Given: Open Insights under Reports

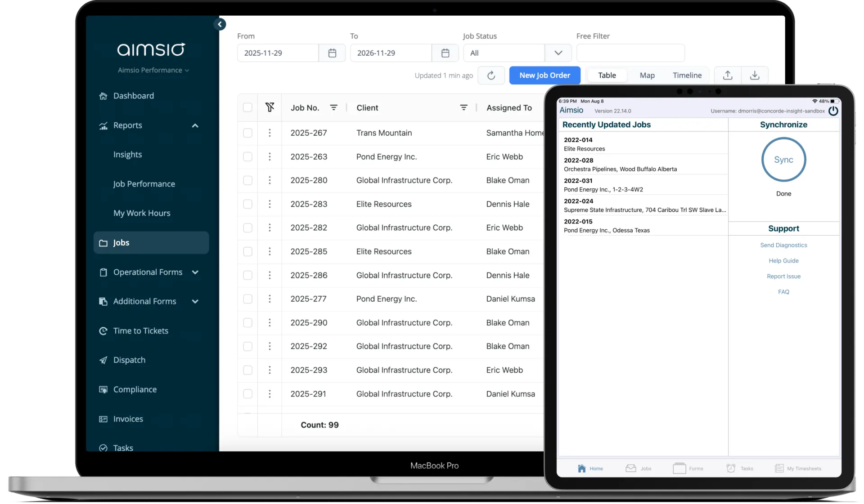Looking at the screenshot, I should (x=127, y=155).
